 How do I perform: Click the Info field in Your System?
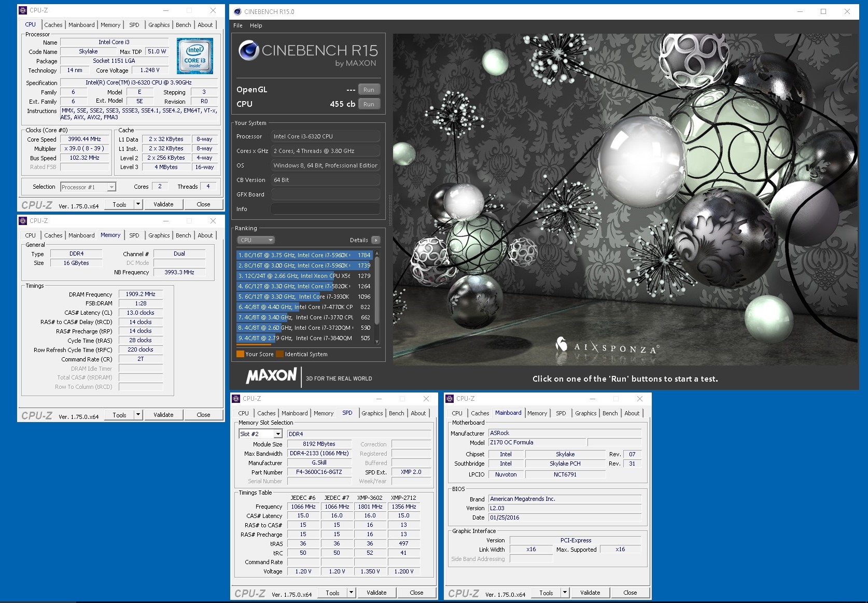325,209
